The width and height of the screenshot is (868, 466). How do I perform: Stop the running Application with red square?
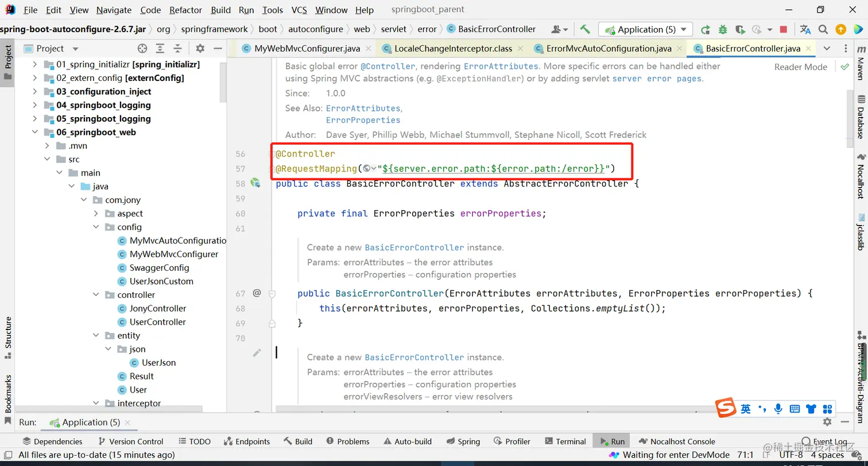784,29
